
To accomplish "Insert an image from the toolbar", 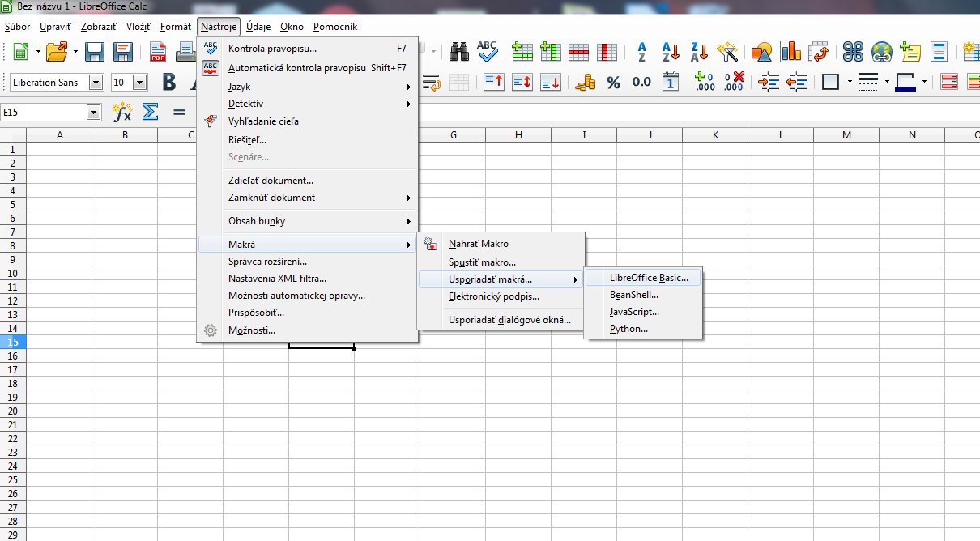I will [761, 53].
